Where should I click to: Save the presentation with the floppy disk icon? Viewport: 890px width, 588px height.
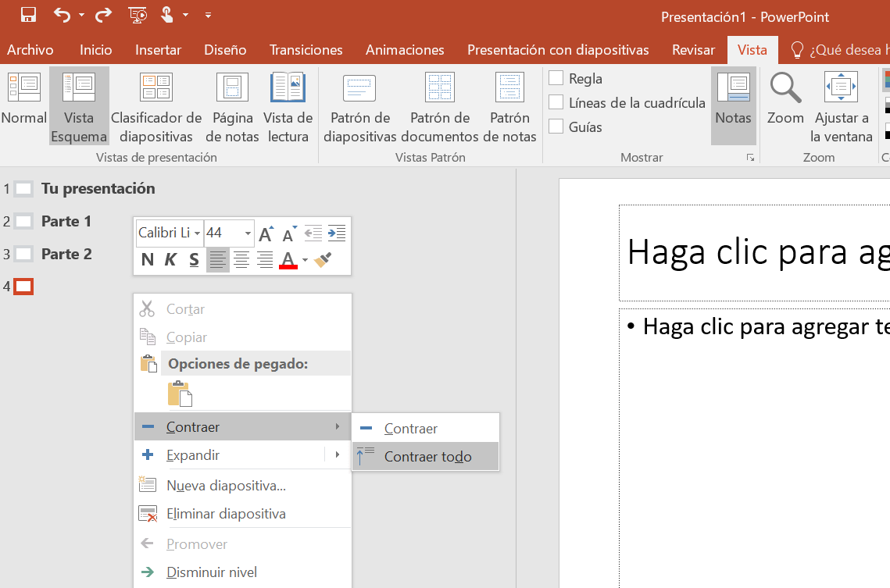click(x=28, y=15)
